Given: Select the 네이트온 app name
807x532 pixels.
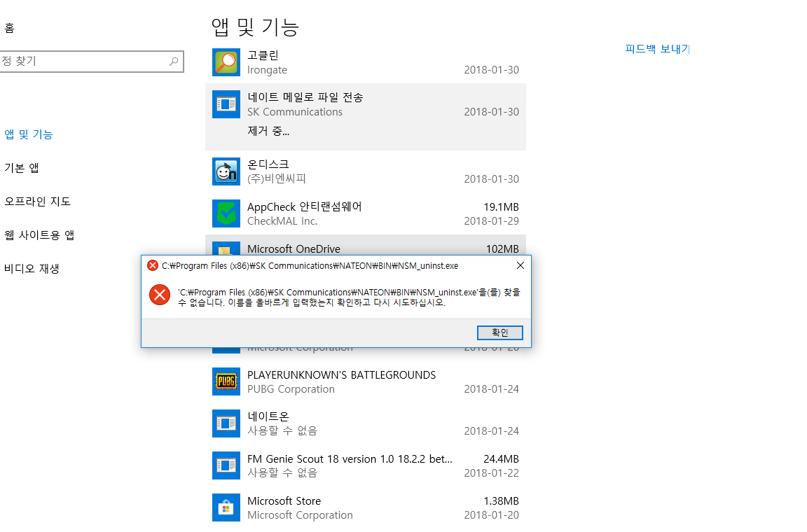Looking at the screenshot, I should 268,416.
